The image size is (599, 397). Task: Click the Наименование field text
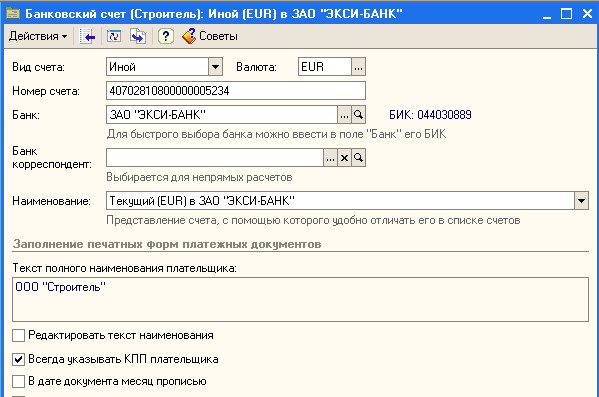pos(340,201)
